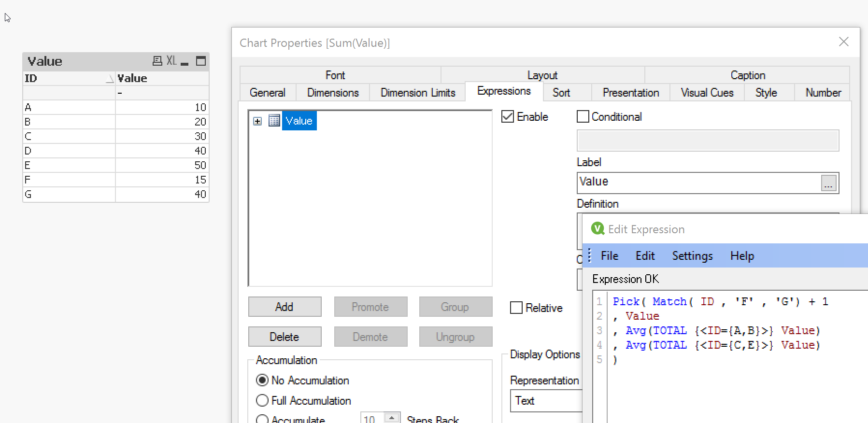The image size is (868, 423).
Task: Click the ID column header
Action: 69,78
